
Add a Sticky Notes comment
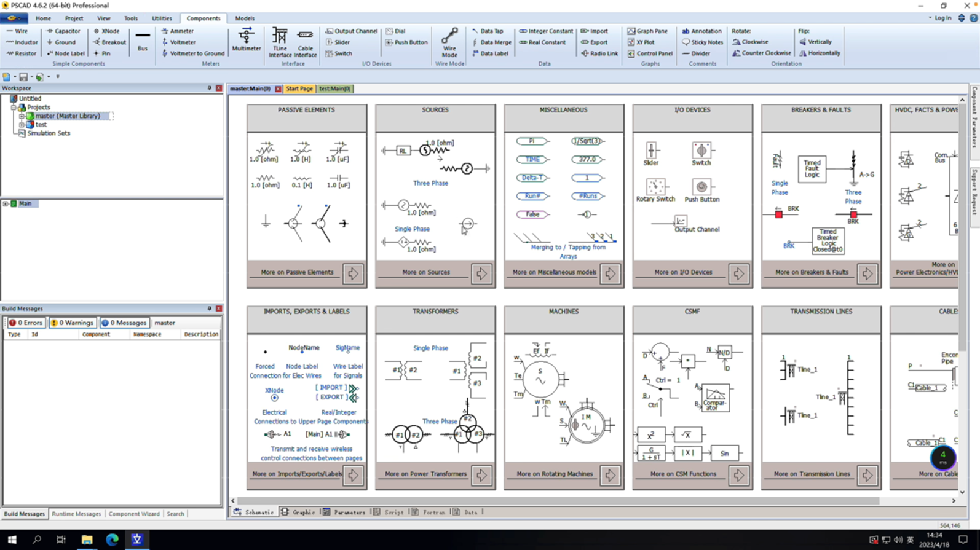pyautogui.click(x=703, y=42)
